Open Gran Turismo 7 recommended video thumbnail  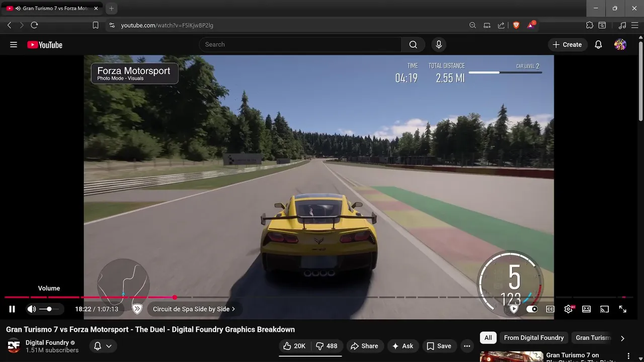(511, 356)
